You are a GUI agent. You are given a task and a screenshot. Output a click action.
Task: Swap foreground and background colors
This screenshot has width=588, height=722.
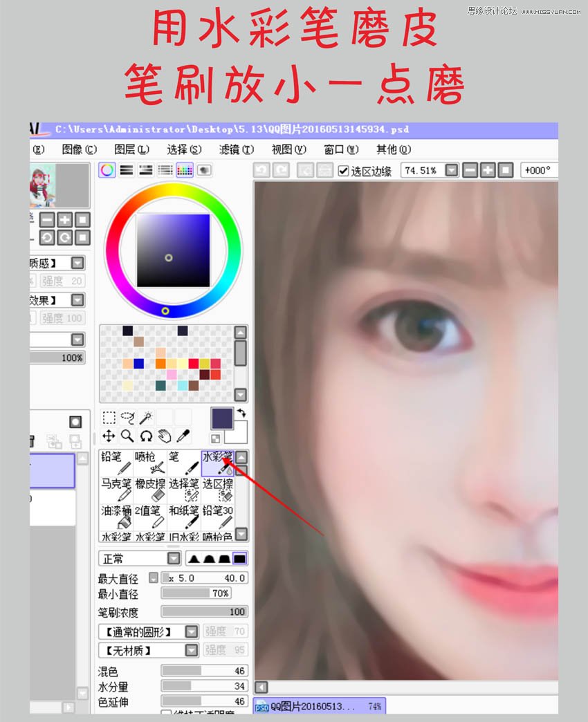(x=241, y=413)
